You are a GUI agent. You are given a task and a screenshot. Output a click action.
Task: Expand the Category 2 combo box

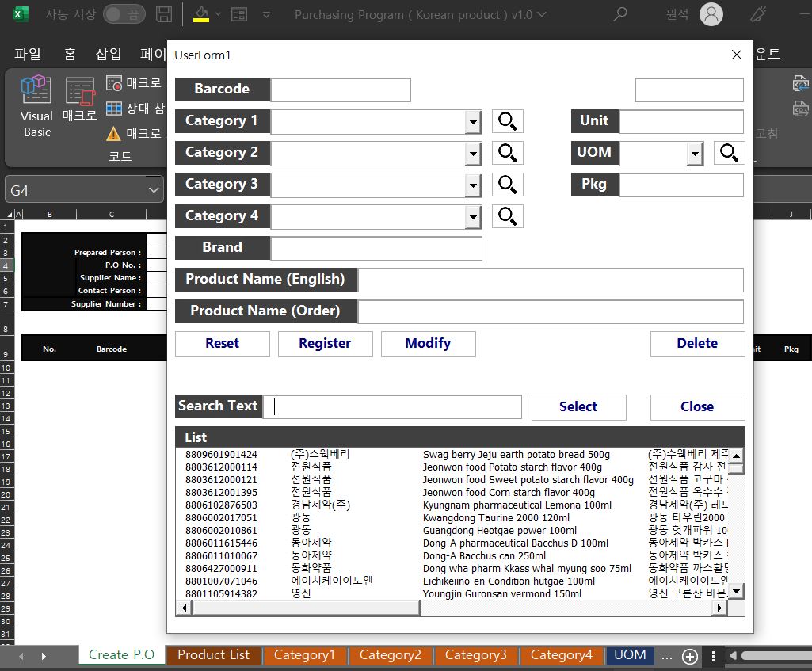pos(473,154)
